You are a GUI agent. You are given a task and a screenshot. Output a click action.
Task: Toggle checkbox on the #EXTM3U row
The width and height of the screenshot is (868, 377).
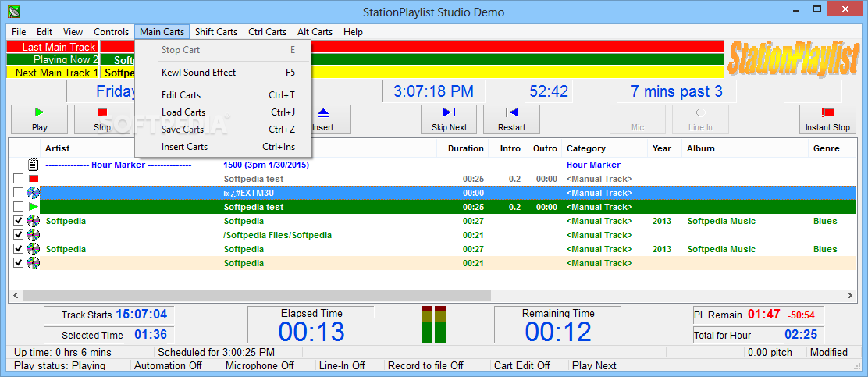(x=19, y=193)
